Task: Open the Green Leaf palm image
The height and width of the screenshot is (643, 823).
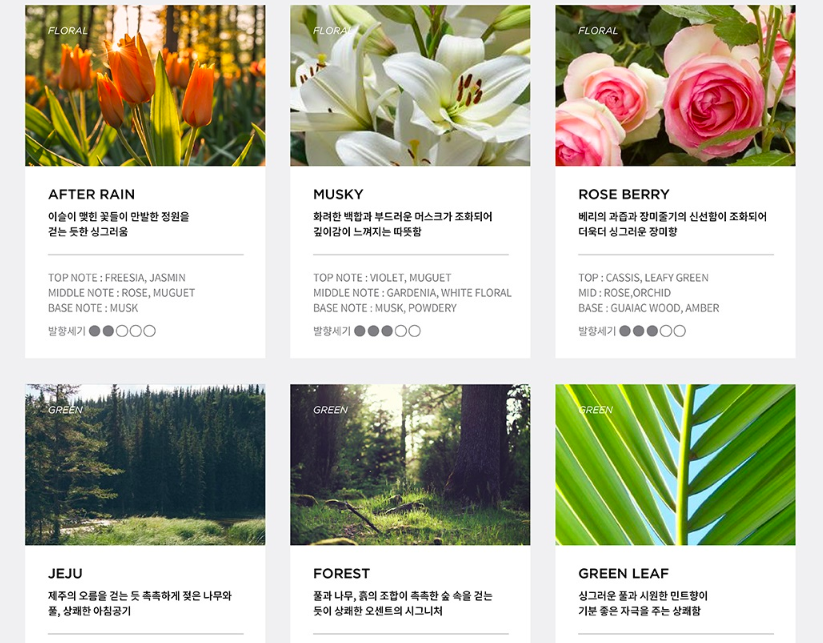Action: (675, 465)
